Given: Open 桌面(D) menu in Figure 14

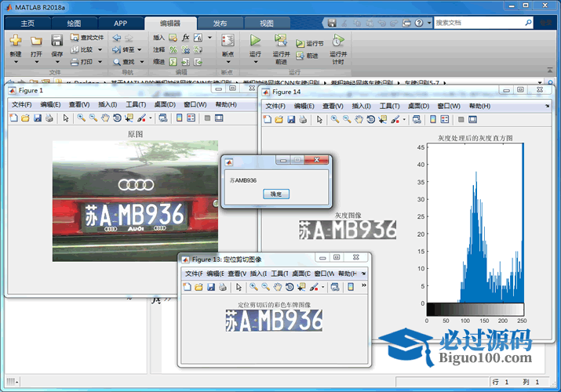Looking at the screenshot, I should (418, 106).
